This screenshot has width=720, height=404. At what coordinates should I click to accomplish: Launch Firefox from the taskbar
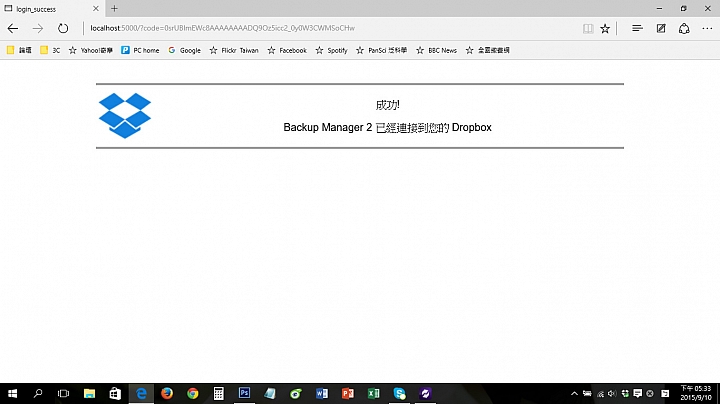click(167, 393)
